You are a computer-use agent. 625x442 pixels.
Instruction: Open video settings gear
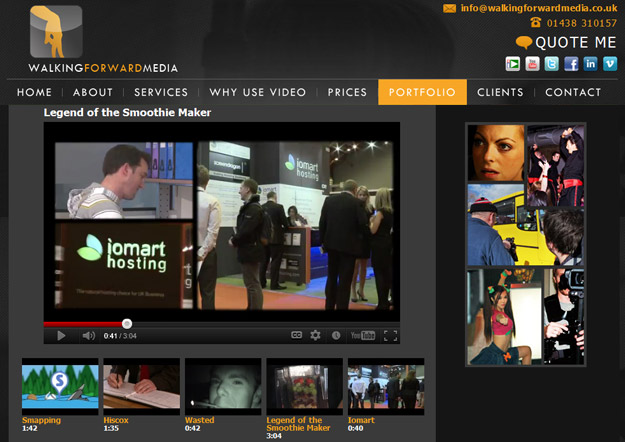point(315,335)
